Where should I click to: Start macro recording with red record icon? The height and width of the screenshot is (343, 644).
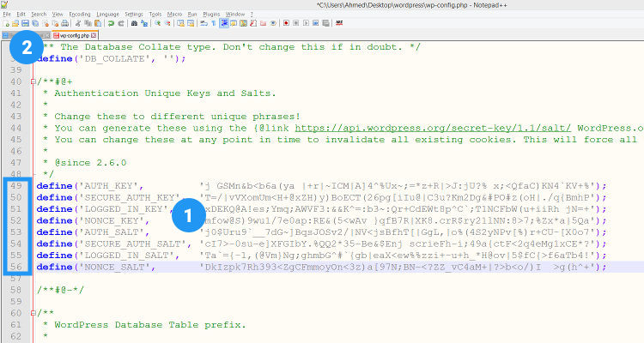(x=286, y=23)
